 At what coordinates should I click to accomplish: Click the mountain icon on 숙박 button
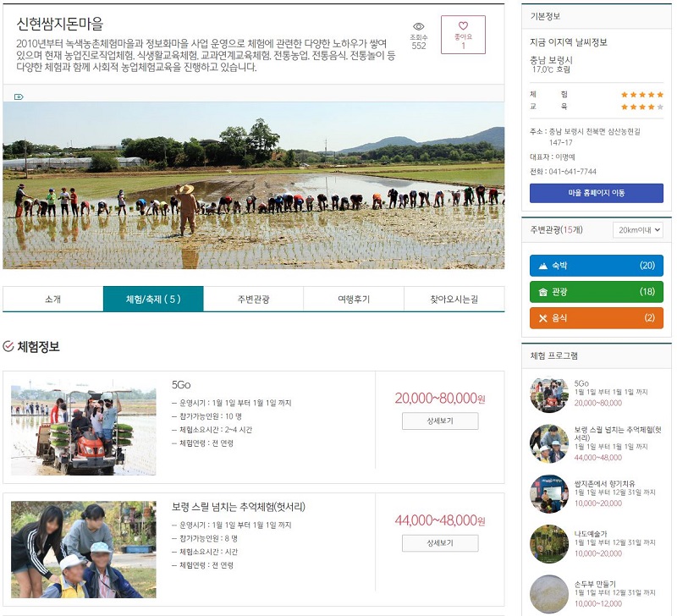pos(542,266)
